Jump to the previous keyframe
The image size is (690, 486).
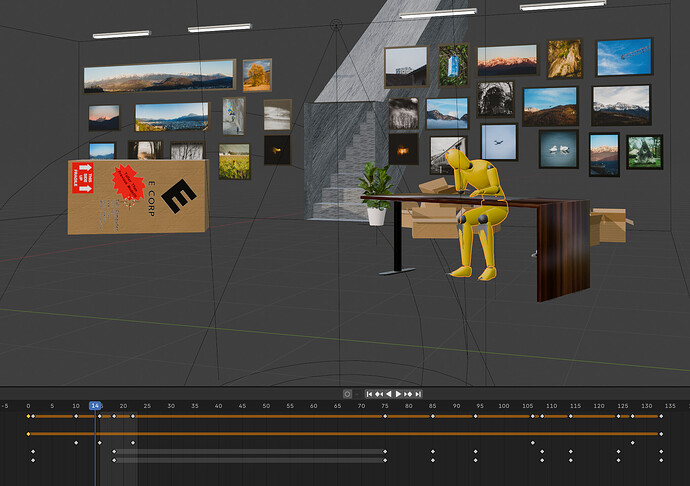pyautogui.click(x=379, y=394)
